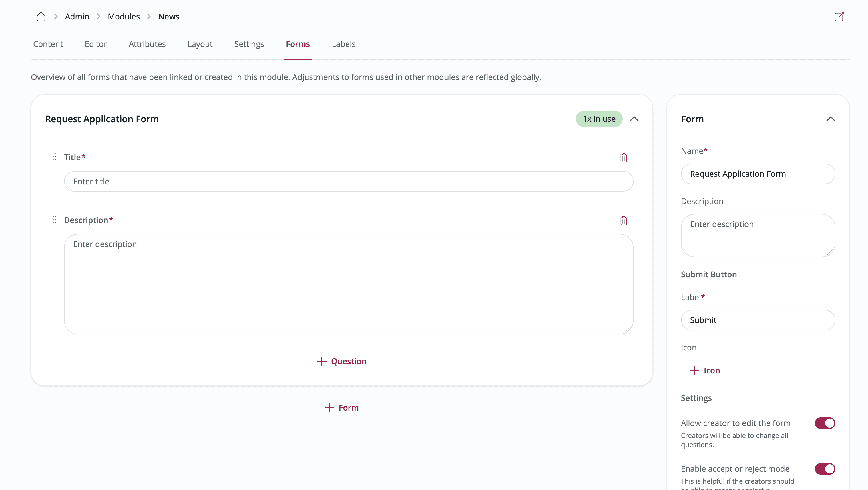Toggle Allow creator to edit the form

(x=825, y=423)
